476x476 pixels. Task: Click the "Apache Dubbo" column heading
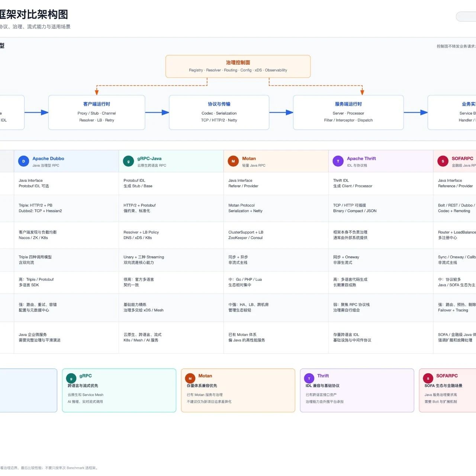click(x=48, y=159)
